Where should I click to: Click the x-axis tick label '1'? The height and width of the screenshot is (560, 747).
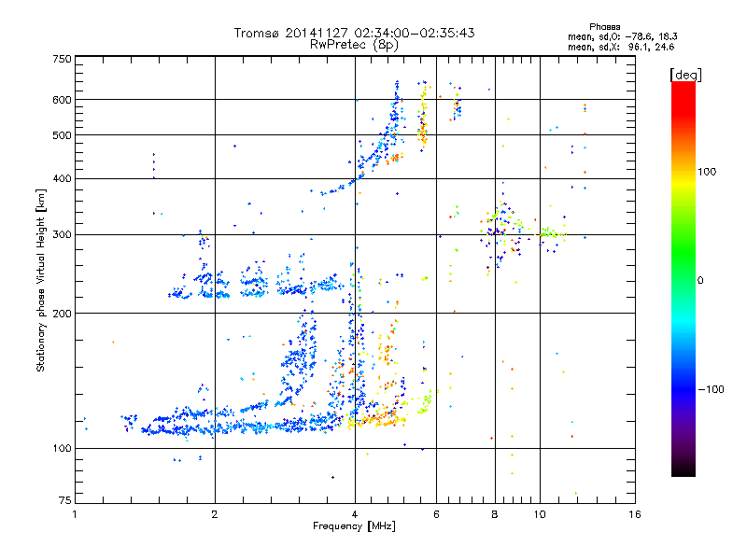pos(75,514)
